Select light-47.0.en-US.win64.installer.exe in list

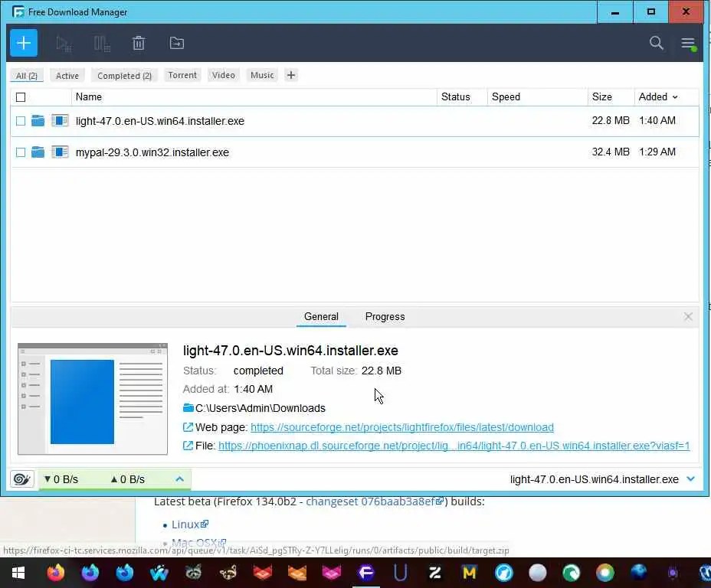pyautogui.click(x=355, y=121)
